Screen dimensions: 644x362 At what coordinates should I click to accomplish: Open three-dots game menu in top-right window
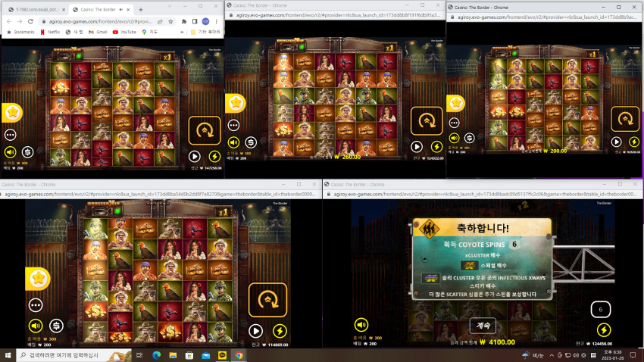pyautogui.click(x=454, y=123)
